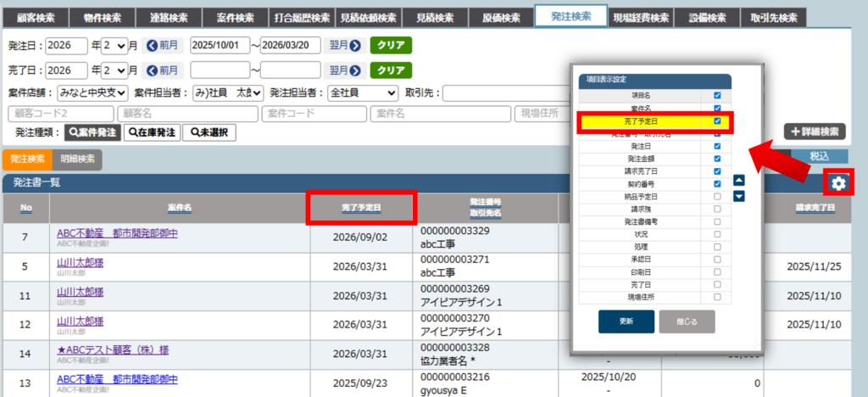Go to previous month (前月) for 完了日
The height and width of the screenshot is (397, 868).
[x=162, y=70]
